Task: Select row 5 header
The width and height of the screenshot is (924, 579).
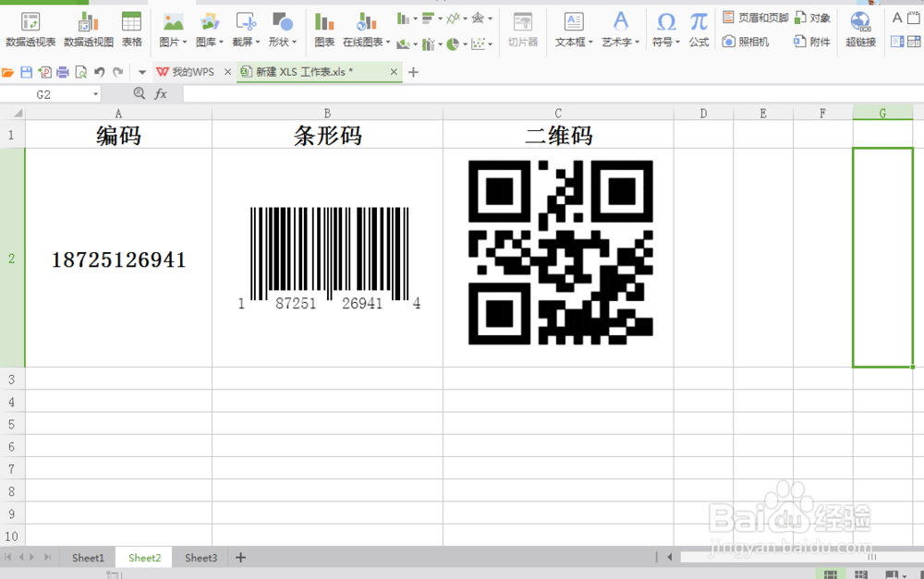Action: click(x=12, y=424)
